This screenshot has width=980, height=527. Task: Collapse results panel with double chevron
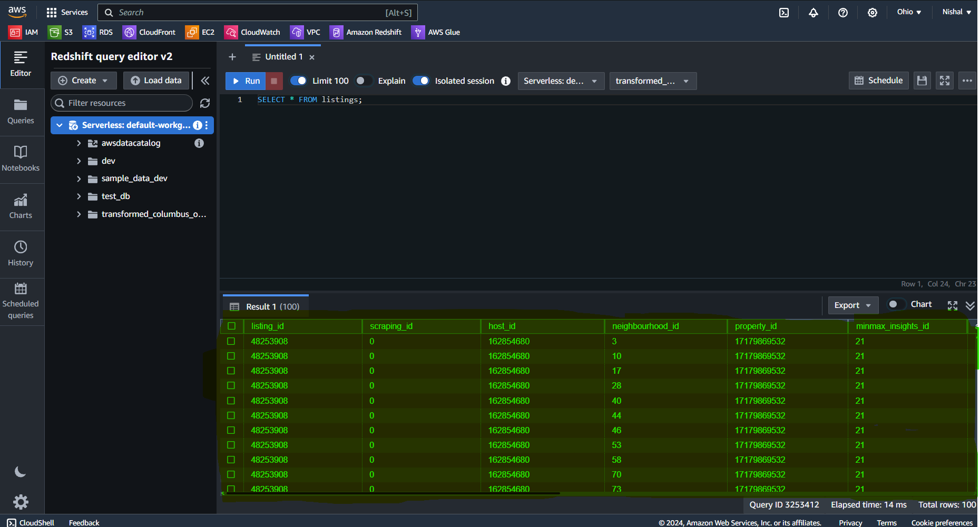click(970, 305)
